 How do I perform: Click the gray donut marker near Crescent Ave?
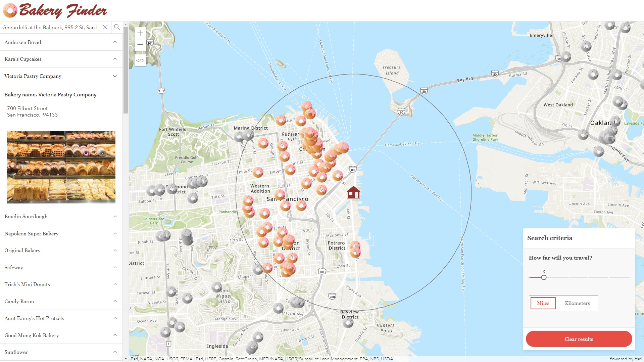pos(278,308)
